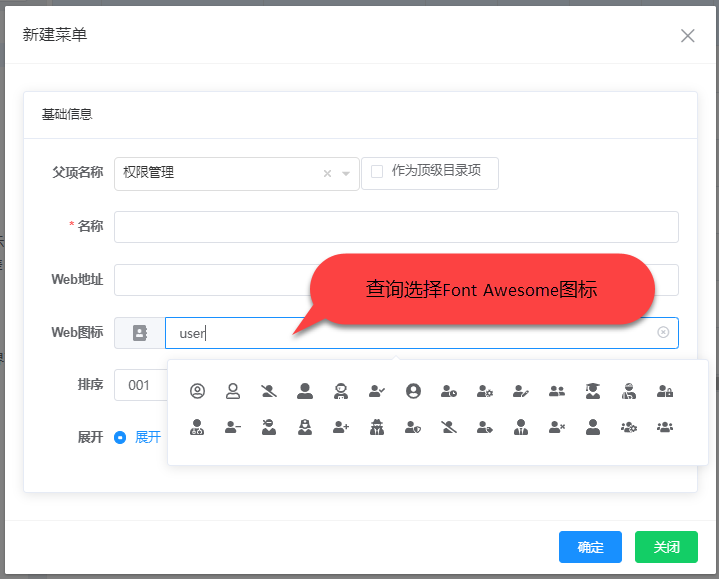Image resolution: width=719 pixels, height=579 pixels.
Task: Pick the user-lock padlock icon
Action: click(x=665, y=391)
